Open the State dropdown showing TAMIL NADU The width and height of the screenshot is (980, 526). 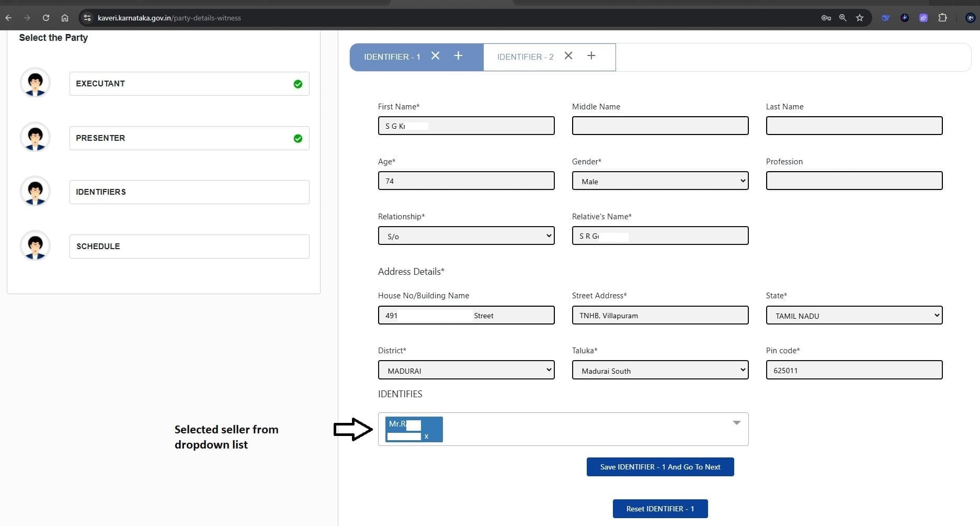[x=854, y=316]
